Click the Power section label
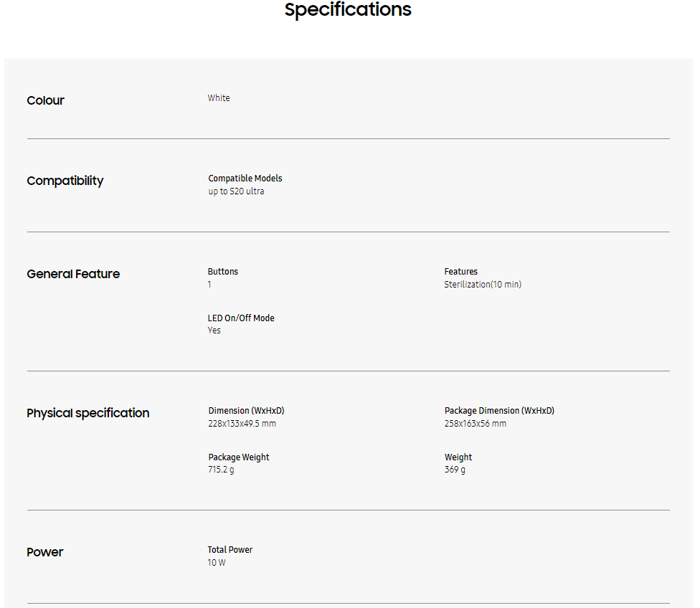This screenshot has width=700, height=608. point(44,552)
